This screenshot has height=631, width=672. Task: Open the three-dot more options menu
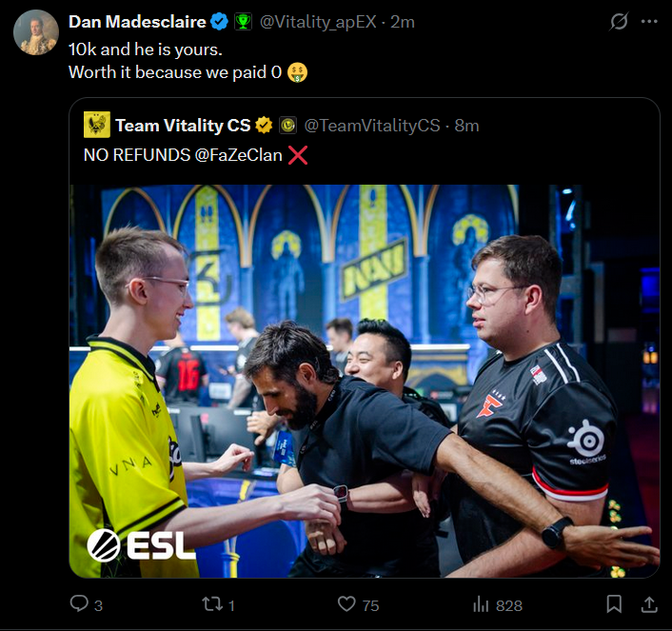[x=649, y=22]
